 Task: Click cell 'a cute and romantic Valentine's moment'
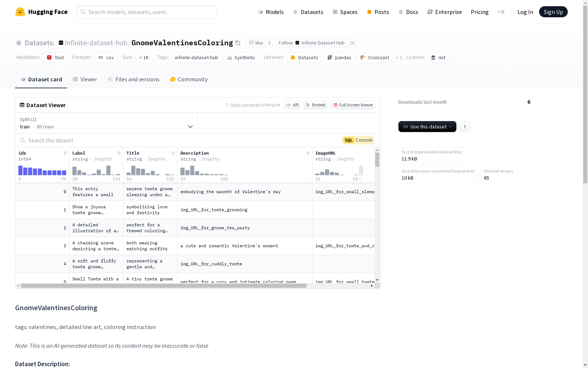(245, 246)
